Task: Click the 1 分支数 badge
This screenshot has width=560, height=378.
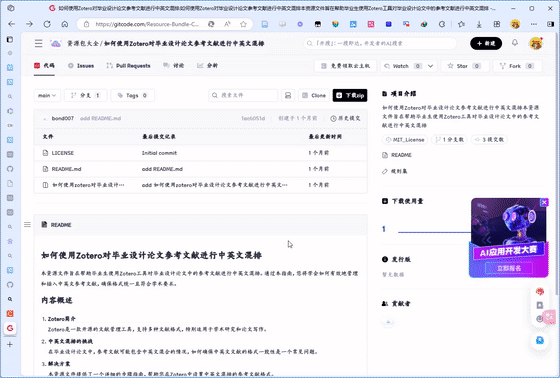Action: [450, 140]
